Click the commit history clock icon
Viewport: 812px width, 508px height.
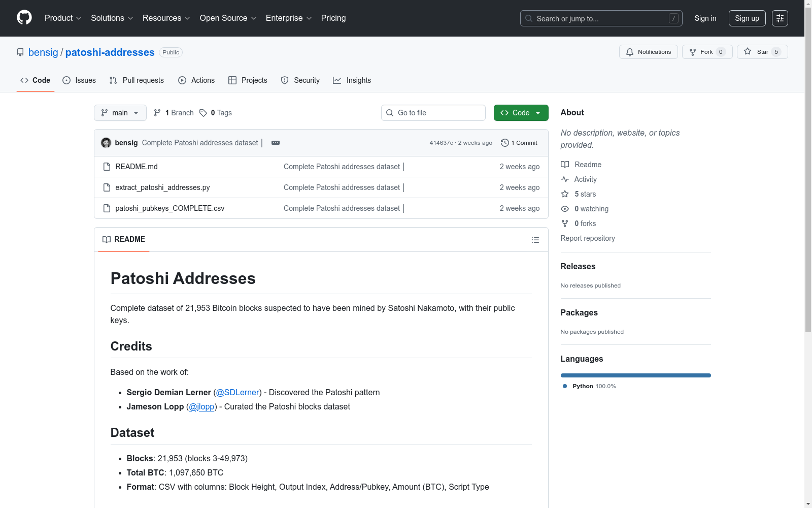pyautogui.click(x=504, y=143)
